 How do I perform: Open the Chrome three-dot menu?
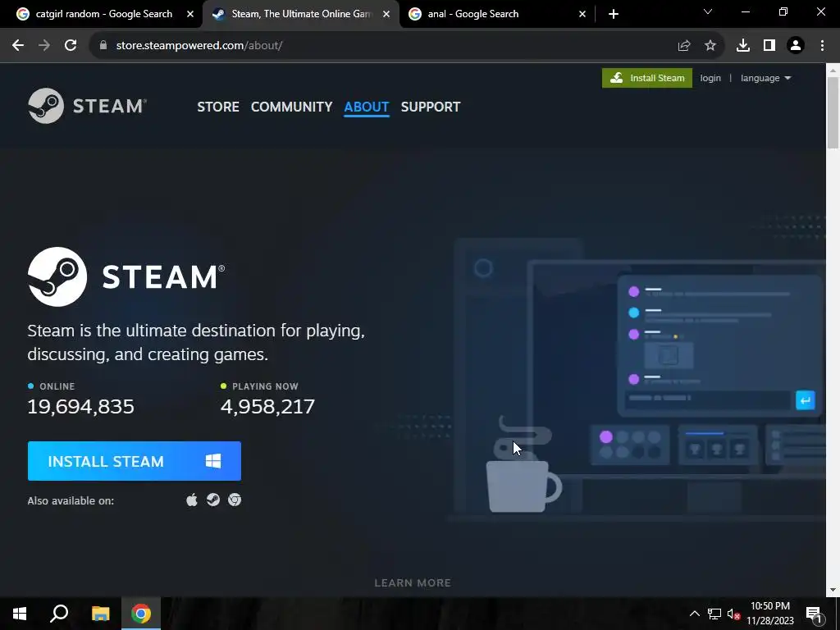click(x=822, y=46)
